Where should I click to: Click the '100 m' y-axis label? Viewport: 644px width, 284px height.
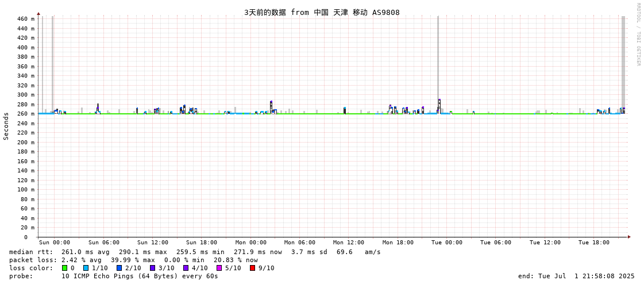tap(26, 190)
